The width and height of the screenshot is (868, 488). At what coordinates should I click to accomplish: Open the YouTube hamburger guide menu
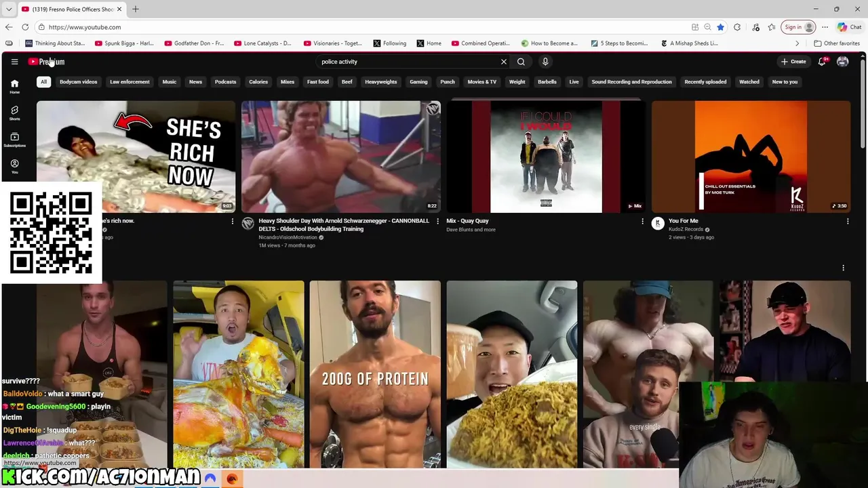[14, 62]
